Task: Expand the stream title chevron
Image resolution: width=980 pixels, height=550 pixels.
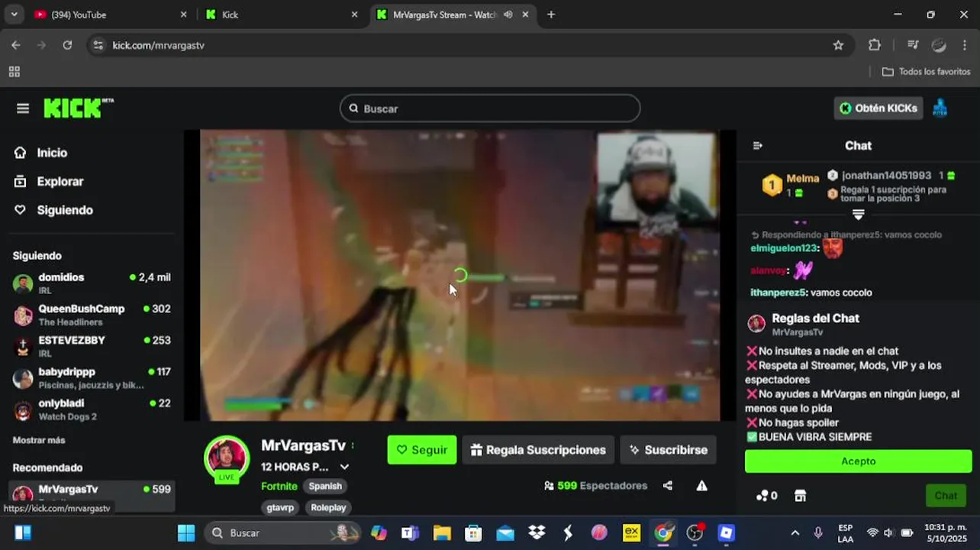Action: tap(344, 467)
